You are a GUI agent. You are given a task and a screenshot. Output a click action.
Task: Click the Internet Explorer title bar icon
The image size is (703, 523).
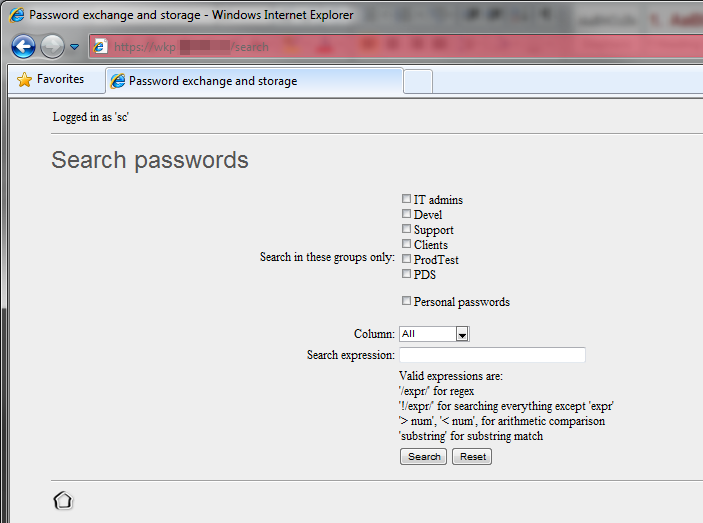click(x=17, y=15)
